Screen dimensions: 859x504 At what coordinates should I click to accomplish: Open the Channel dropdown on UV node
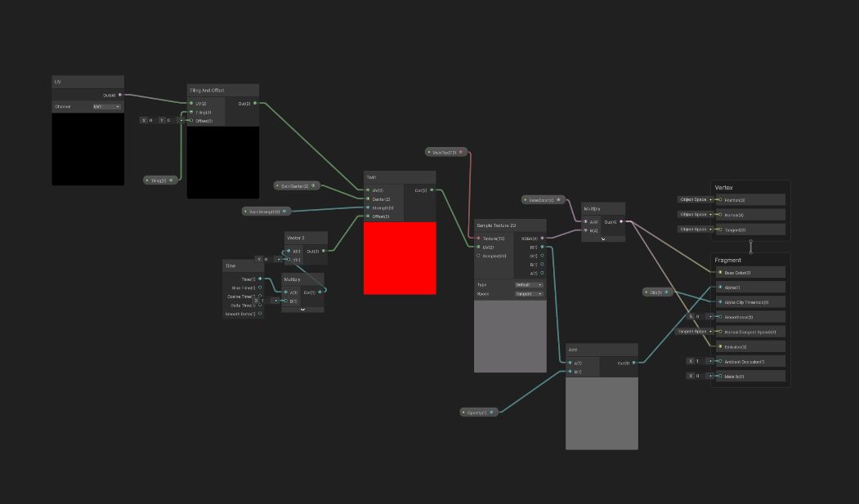pyautogui.click(x=106, y=106)
